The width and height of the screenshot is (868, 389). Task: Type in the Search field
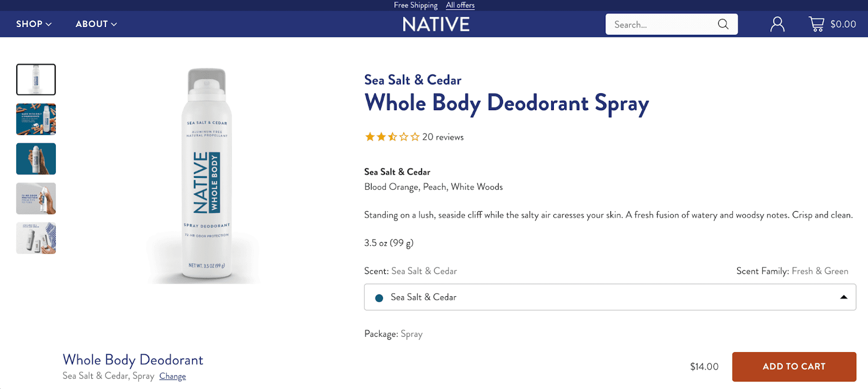(662, 24)
